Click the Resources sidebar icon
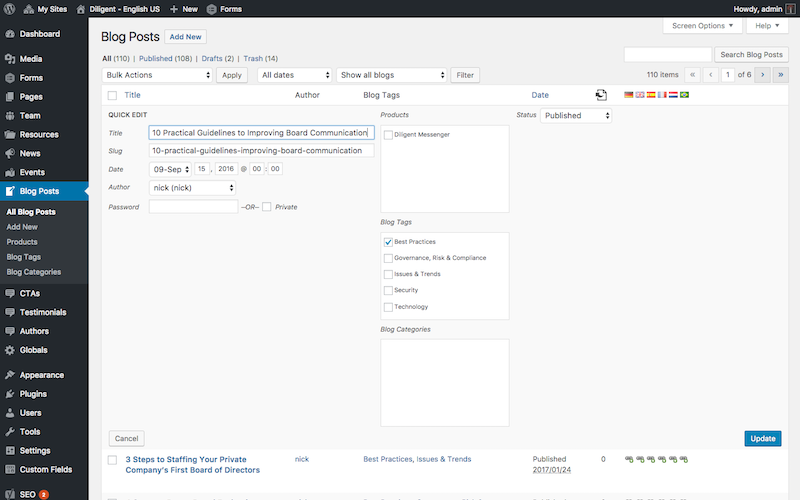 [x=10, y=134]
